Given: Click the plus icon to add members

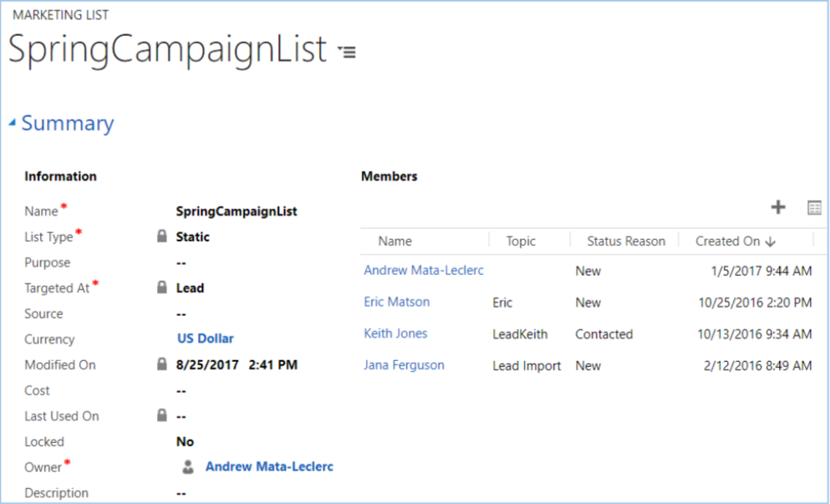Looking at the screenshot, I should [777, 207].
